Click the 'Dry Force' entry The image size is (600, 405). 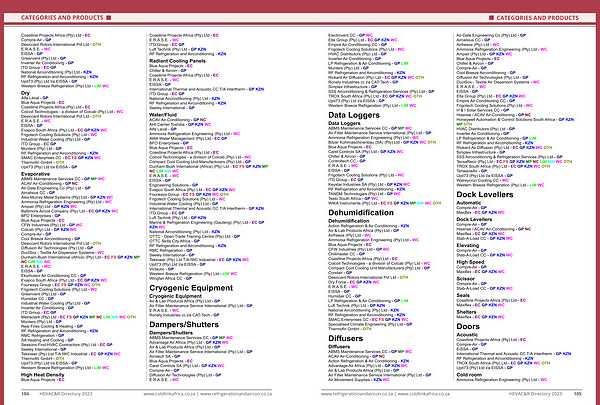(x=353, y=282)
